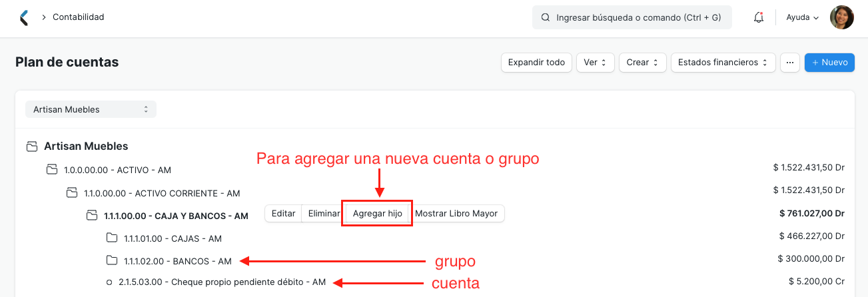Viewport: 868px width, 297px height.
Task: Click the blue Nuevo button
Action: pyautogui.click(x=829, y=63)
